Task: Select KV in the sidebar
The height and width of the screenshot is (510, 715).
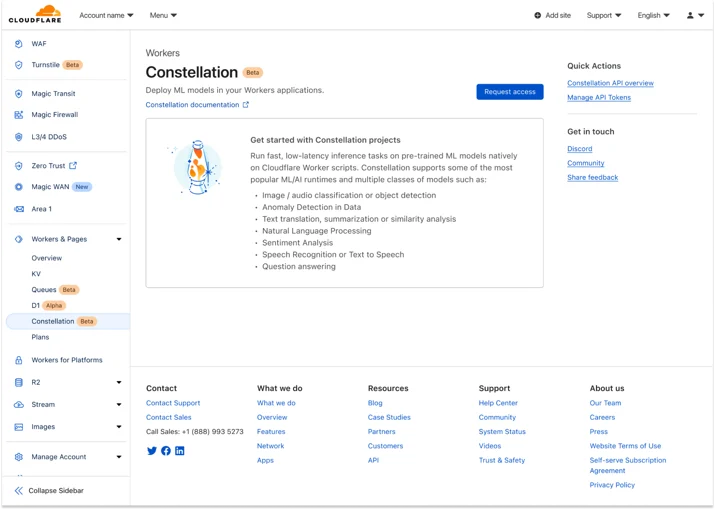Action: pyautogui.click(x=36, y=274)
